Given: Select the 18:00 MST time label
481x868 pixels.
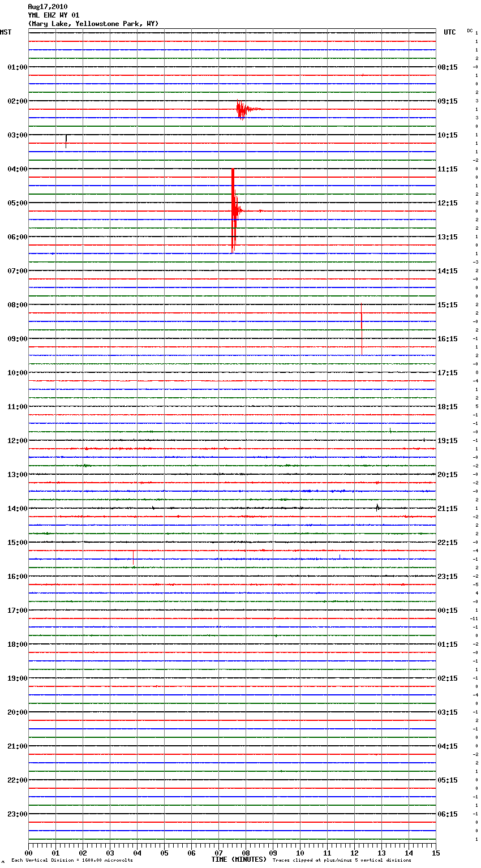Looking at the screenshot, I should 17,644.
